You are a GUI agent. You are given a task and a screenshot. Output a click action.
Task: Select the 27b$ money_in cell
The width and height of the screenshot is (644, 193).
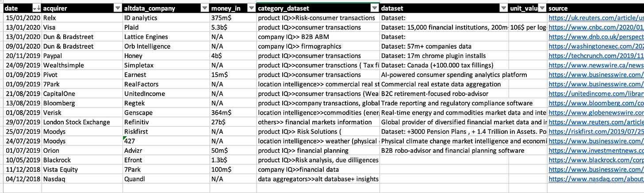click(x=233, y=122)
